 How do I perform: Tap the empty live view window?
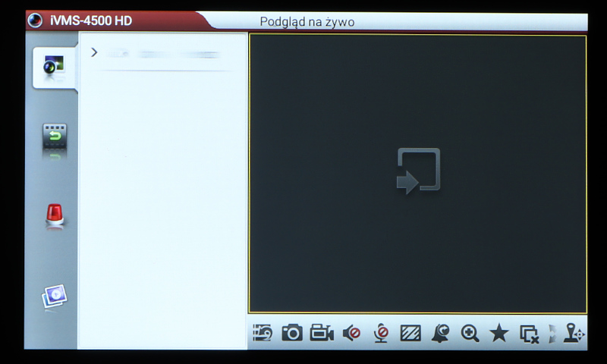tap(417, 173)
